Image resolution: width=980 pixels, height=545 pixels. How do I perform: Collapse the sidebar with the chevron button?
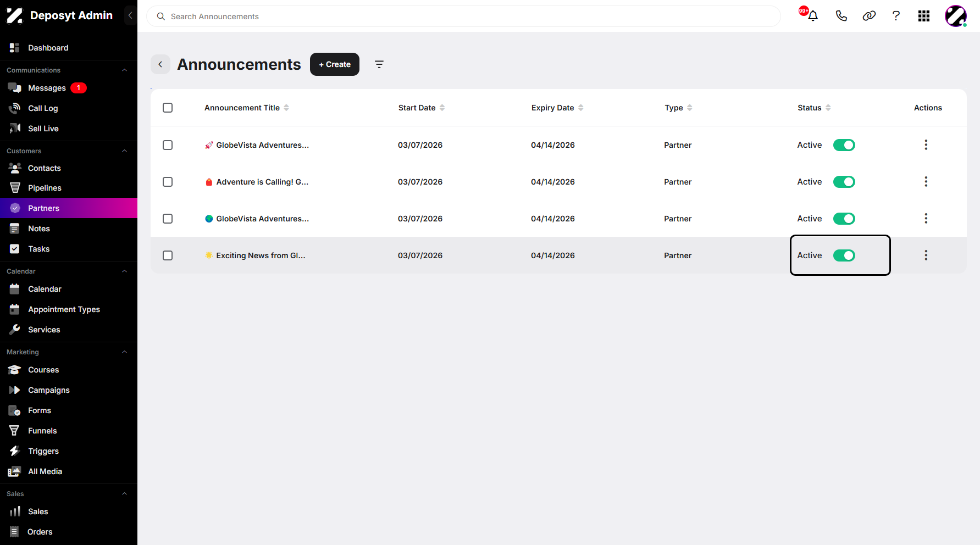coord(130,15)
